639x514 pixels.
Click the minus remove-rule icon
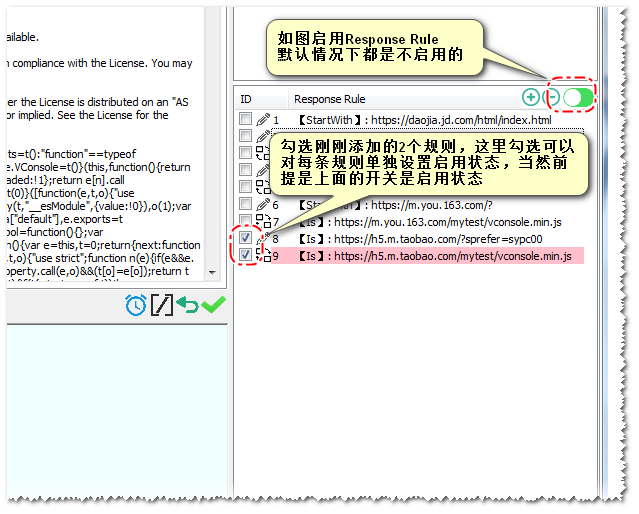[x=552, y=97]
